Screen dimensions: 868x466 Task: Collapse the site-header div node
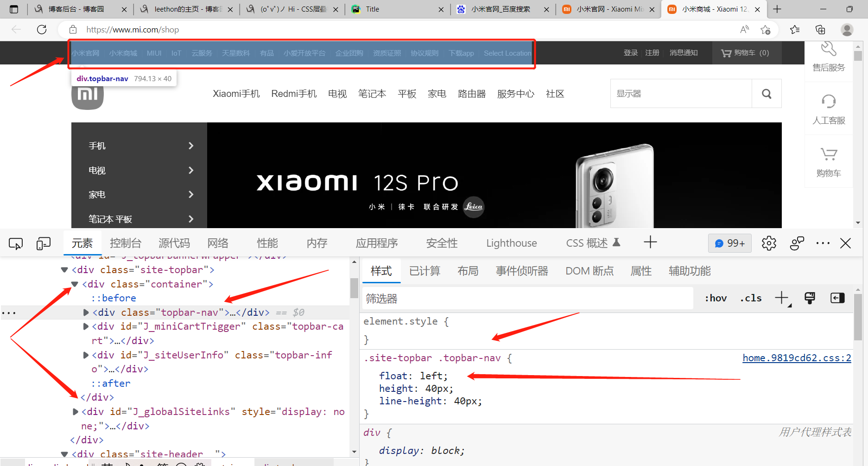(x=64, y=454)
